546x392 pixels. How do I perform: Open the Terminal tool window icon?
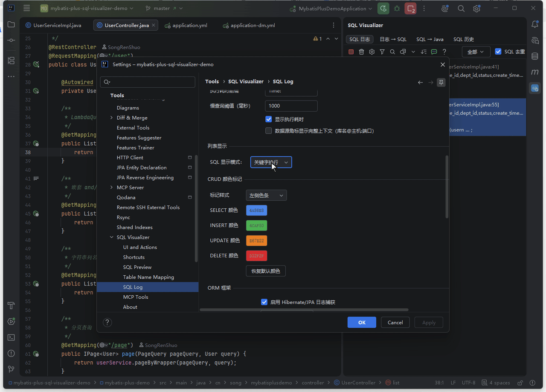11,337
